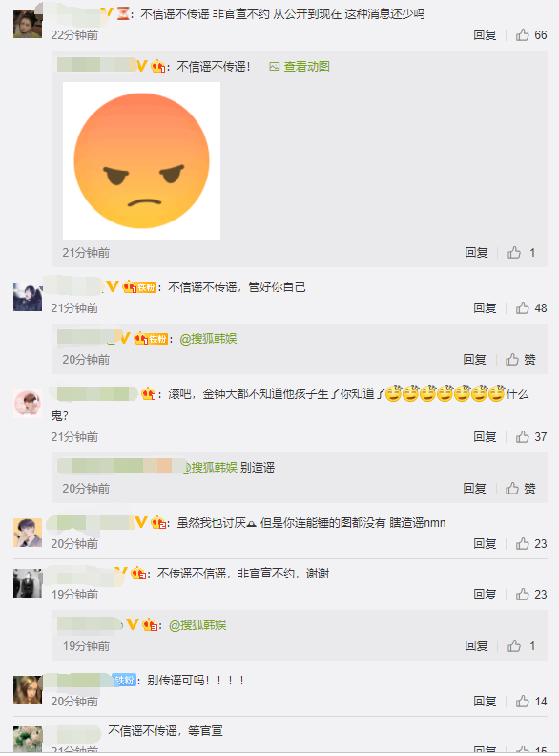This screenshot has width=559, height=756.
Task: Reply to the '别传谣可吗！！！！' comment
Action: [x=485, y=701]
